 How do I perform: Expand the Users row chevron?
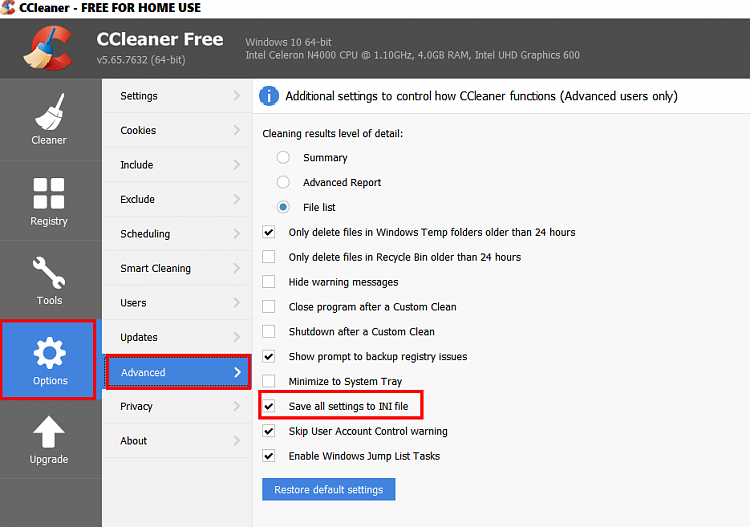point(237,303)
